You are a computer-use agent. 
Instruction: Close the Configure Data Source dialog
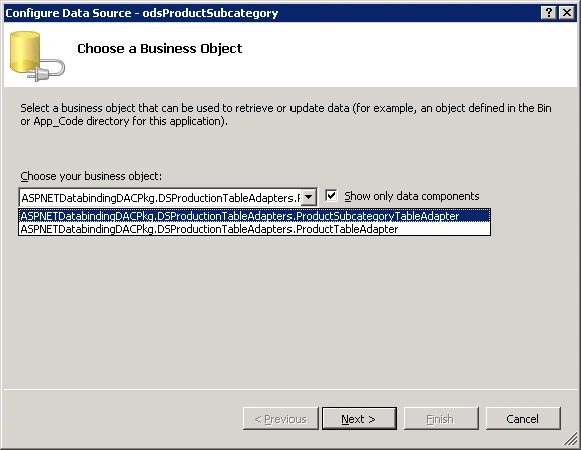(x=566, y=13)
